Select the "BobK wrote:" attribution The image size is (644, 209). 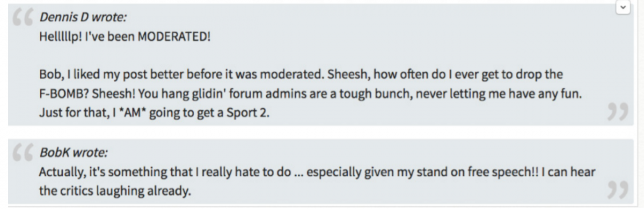[x=74, y=153]
